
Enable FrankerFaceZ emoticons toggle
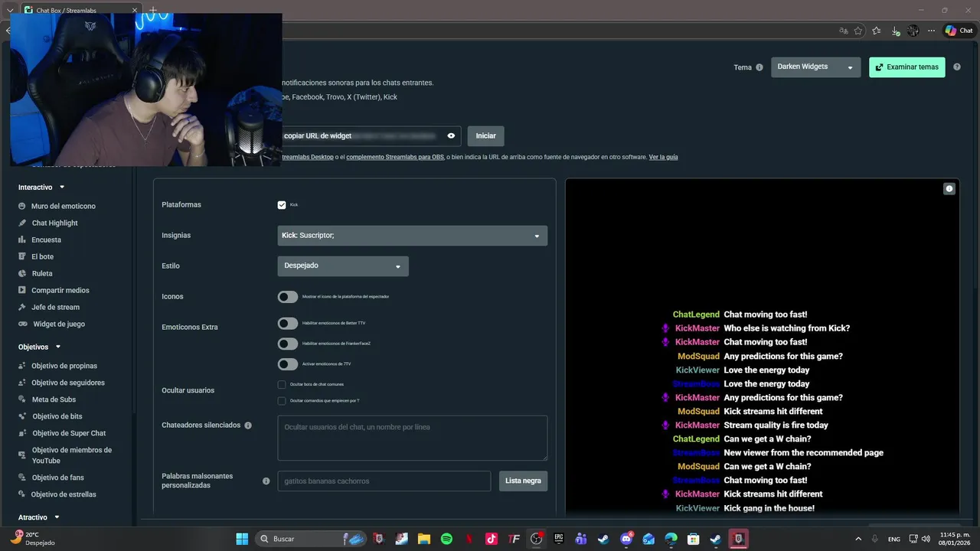tap(288, 344)
